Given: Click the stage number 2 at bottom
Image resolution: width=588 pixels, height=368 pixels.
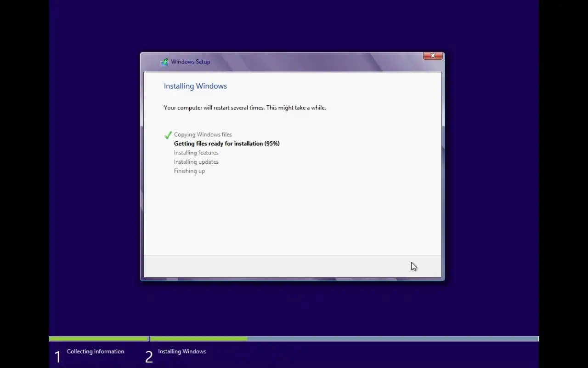Looking at the screenshot, I should pyautogui.click(x=149, y=357).
